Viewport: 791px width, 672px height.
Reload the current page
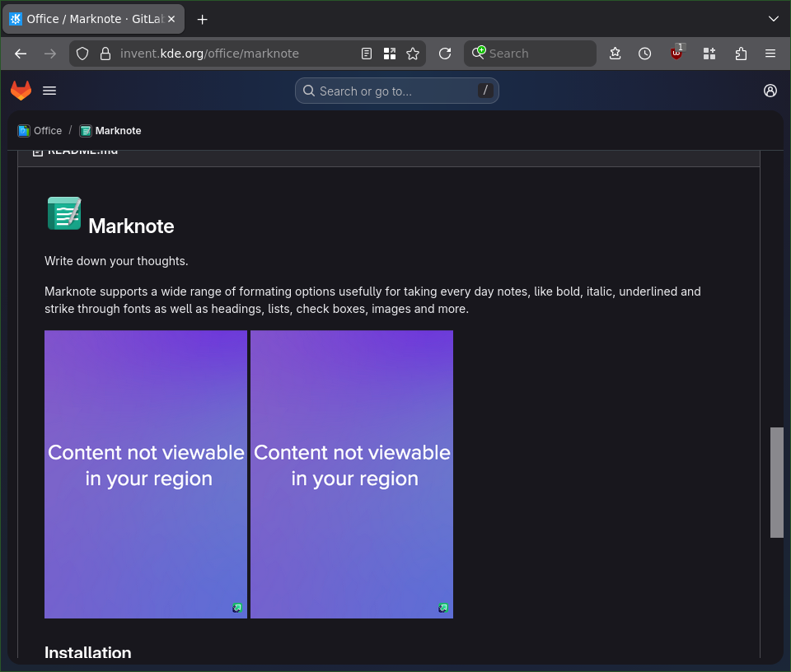point(445,54)
